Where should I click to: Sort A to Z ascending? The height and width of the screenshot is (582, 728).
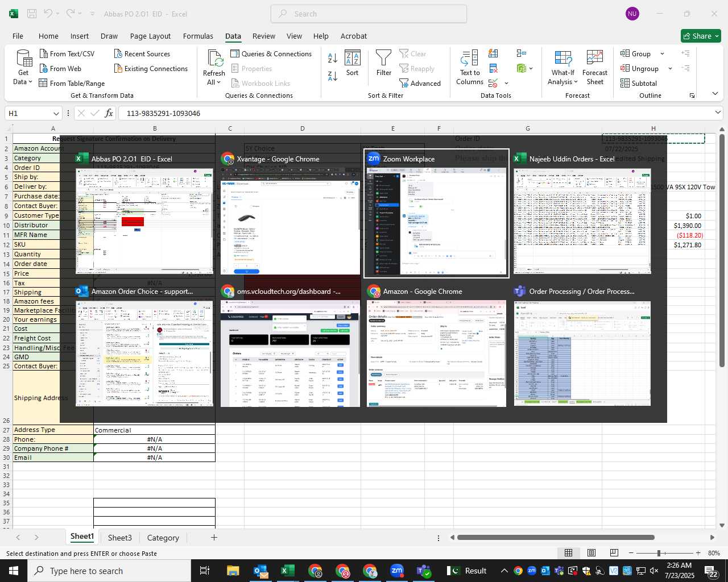[333, 57]
